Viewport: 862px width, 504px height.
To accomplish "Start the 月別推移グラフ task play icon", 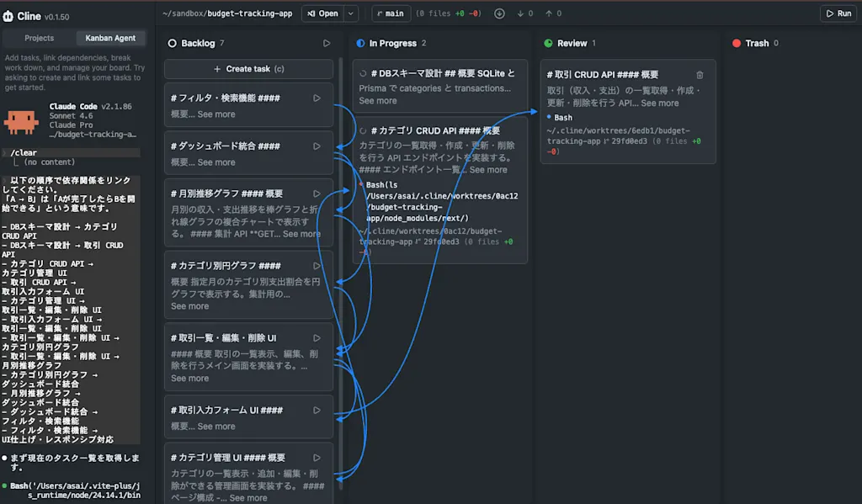I will pyautogui.click(x=317, y=194).
